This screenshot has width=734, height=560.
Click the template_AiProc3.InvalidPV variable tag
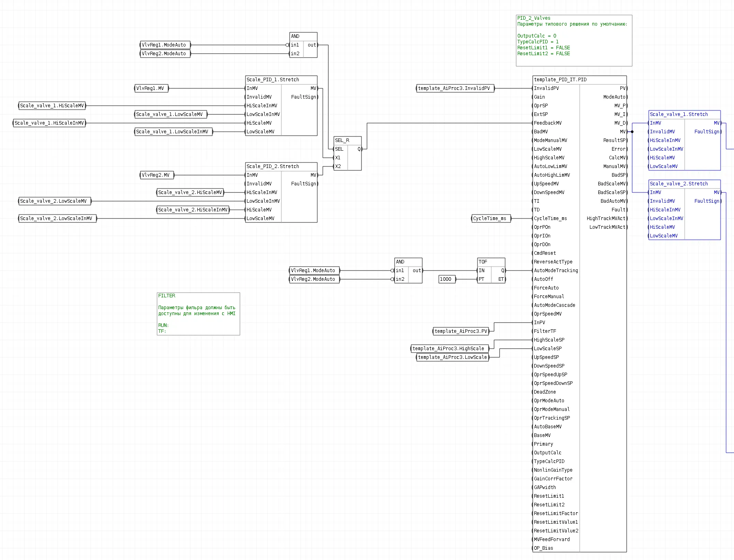point(455,88)
